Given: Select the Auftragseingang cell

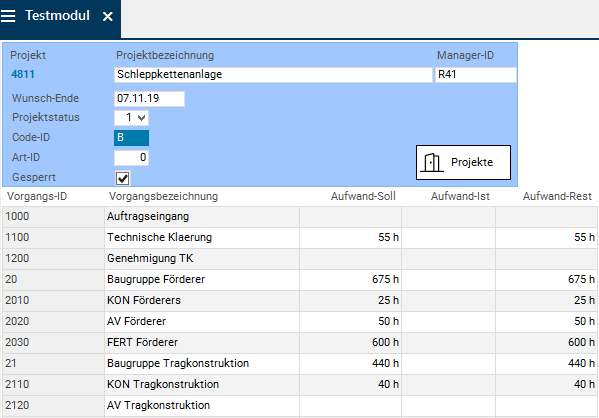Looking at the screenshot, I should tap(202, 217).
